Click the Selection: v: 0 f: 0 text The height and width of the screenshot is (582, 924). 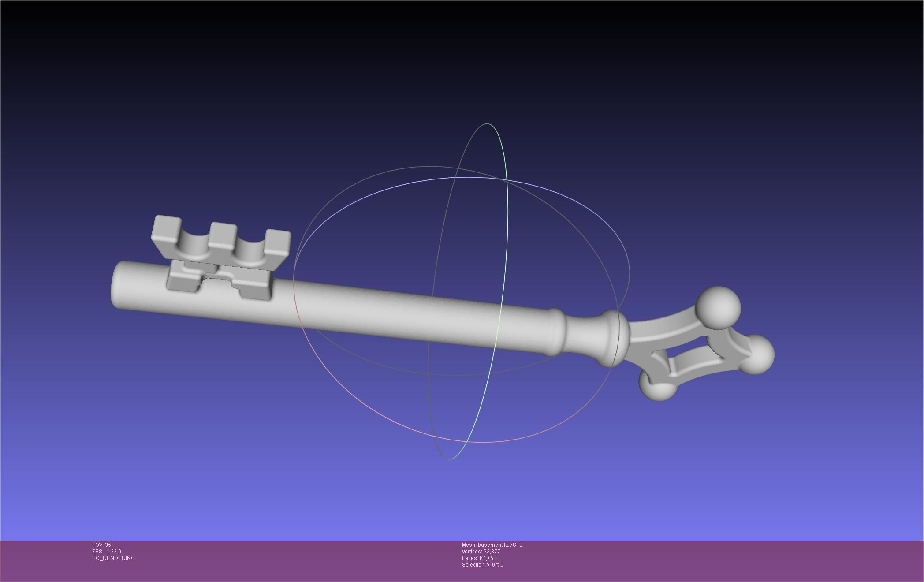(482, 565)
